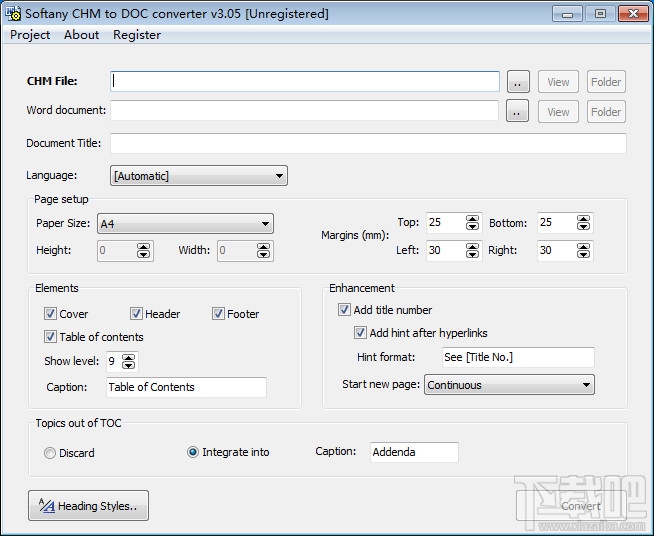Click the Bottom margin spinner arrows
Image resolution: width=654 pixels, height=536 pixels.
coord(583,223)
